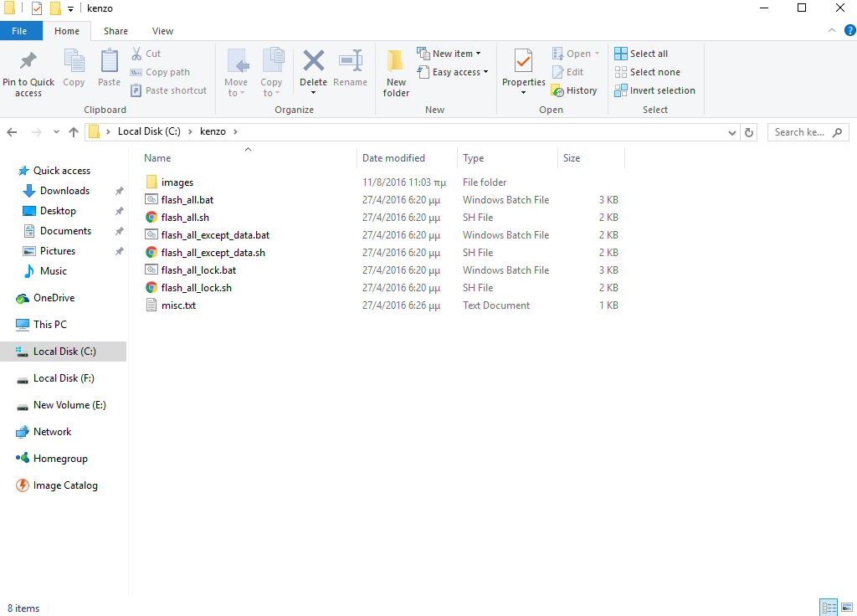857x616 pixels.
Task: Sort by the Date modified column header
Action: click(x=393, y=158)
